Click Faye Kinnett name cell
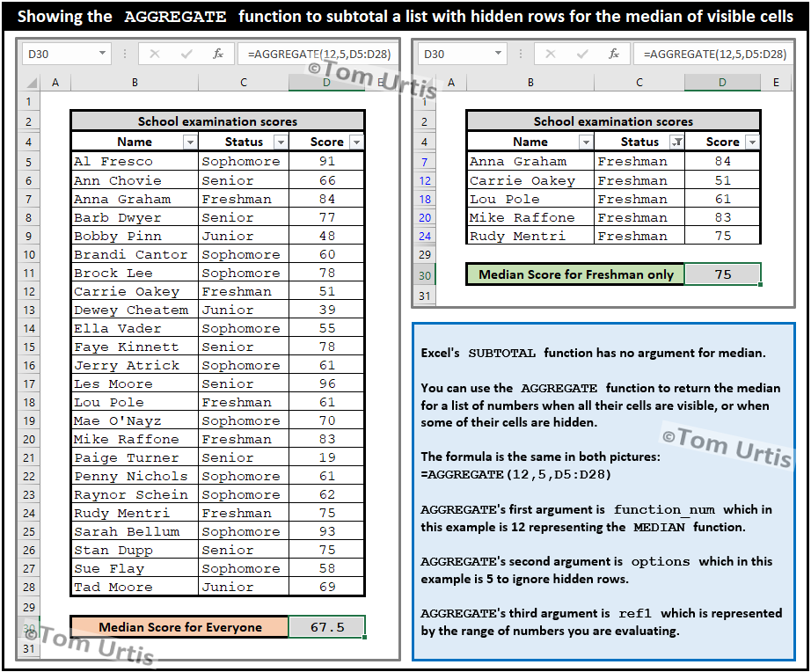 pyautogui.click(x=135, y=347)
